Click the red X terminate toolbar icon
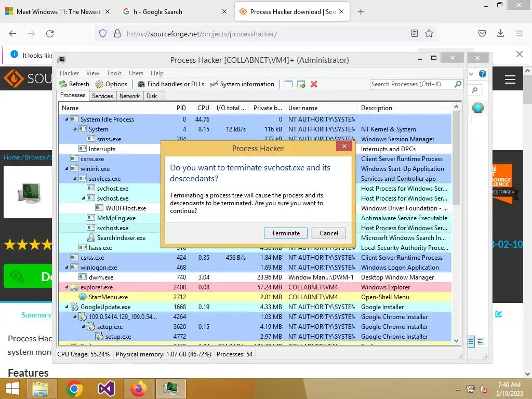Viewport: 532px width, 399px height. click(314, 84)
